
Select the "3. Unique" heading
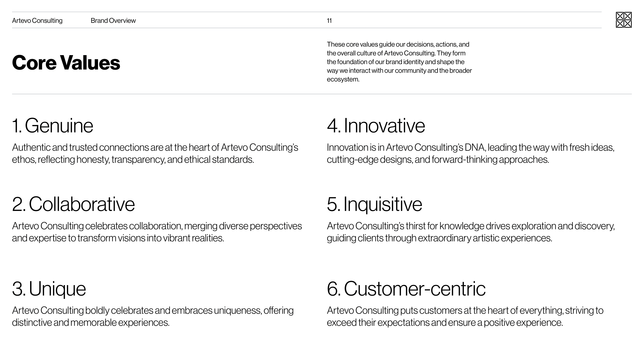pos(49,289)
